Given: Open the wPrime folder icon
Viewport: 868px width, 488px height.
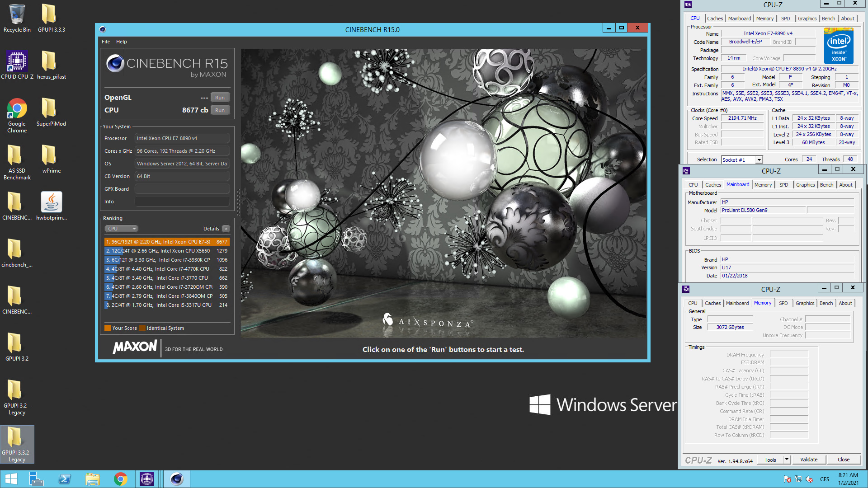Looking at the screenshot, I should point(51,160).
